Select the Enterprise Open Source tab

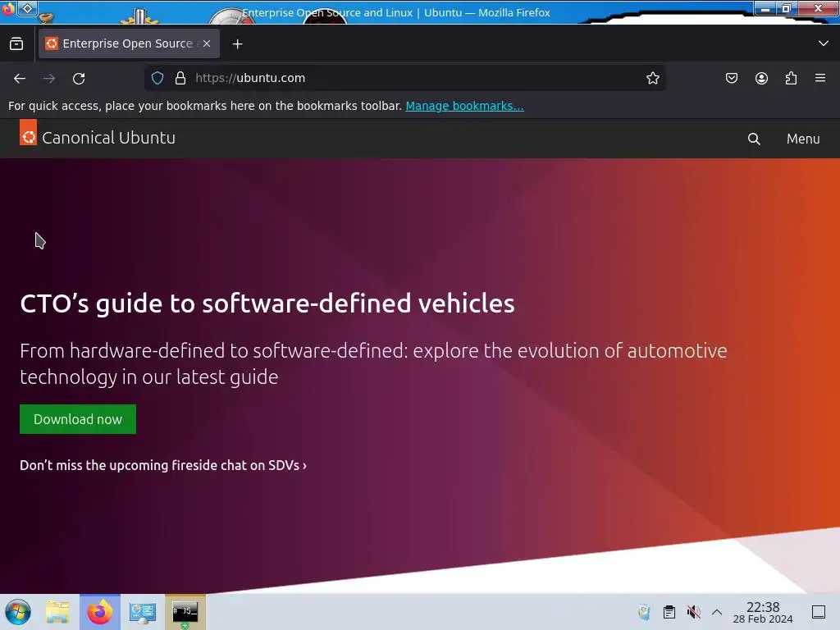click(x=129, y=43)
